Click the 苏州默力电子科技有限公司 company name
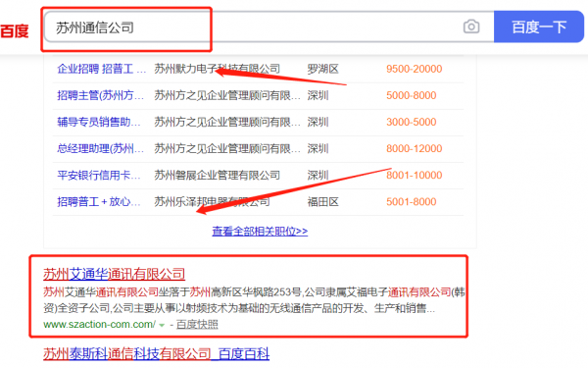588x368 pixels. [x=218, y=69]
